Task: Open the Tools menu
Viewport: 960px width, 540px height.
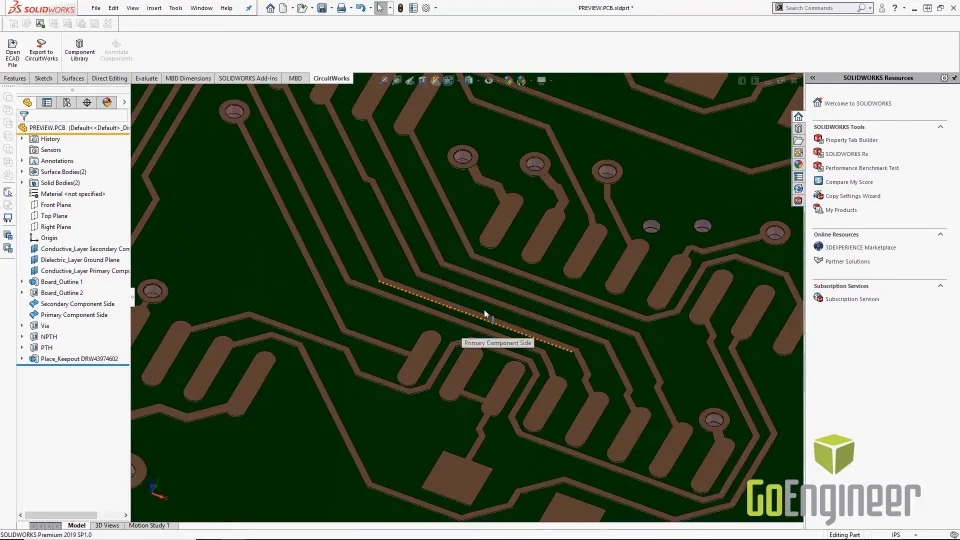Action: tap(176, 8)
